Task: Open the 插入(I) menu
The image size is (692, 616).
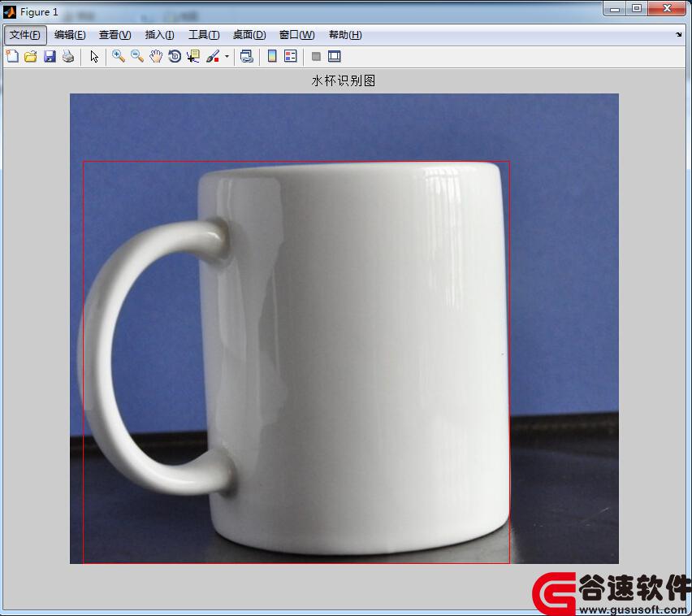Action: (159, 35)
